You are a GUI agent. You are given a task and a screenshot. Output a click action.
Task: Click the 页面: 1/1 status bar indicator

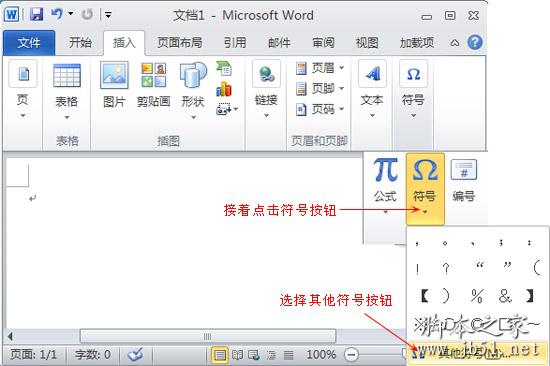pyautogui.click(x=33, y=354)
